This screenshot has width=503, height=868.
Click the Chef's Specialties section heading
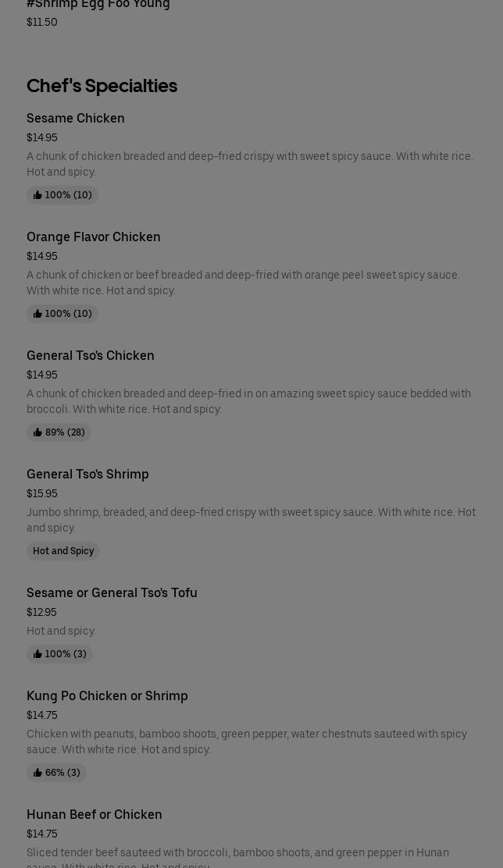tap(102, 86)
